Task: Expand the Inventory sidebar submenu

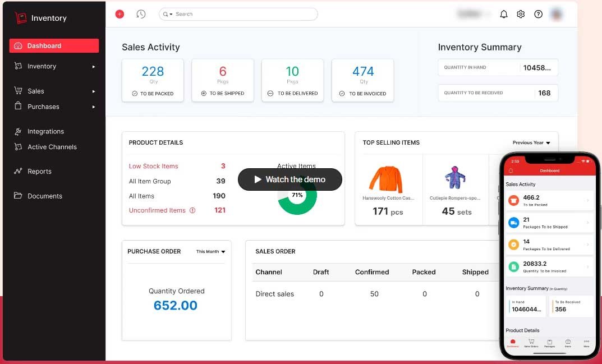Action: 94,67
